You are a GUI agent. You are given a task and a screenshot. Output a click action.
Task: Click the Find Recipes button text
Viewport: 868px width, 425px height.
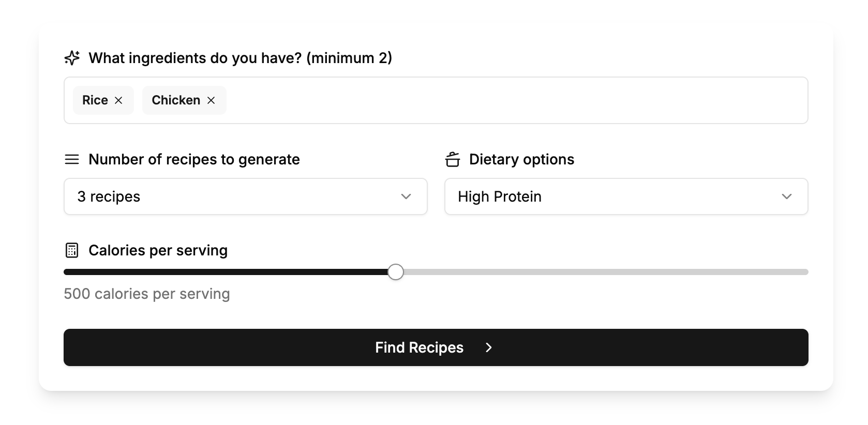click(419, 347)
